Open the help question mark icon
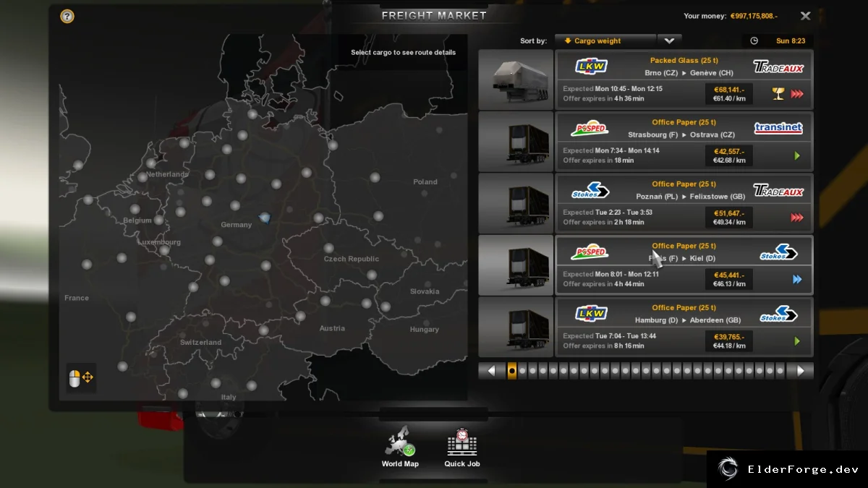This screenshot has width=868, height=488. (x=67, y=16)
